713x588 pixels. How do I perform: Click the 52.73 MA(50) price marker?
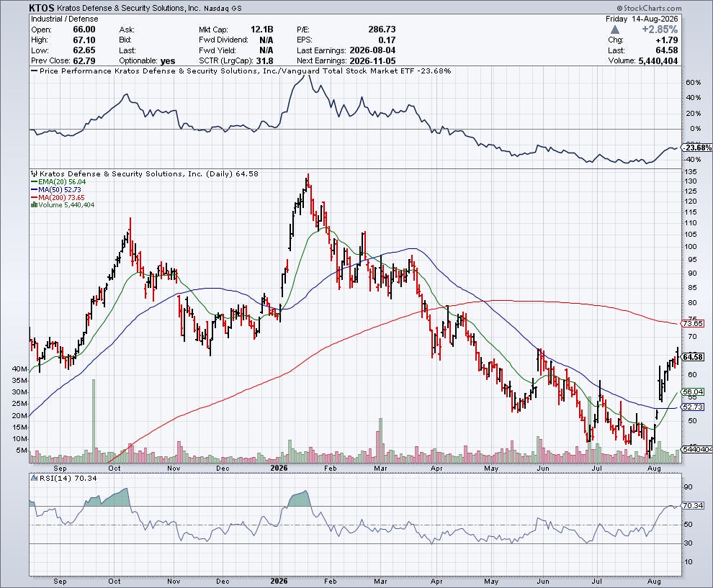(693, 407)
